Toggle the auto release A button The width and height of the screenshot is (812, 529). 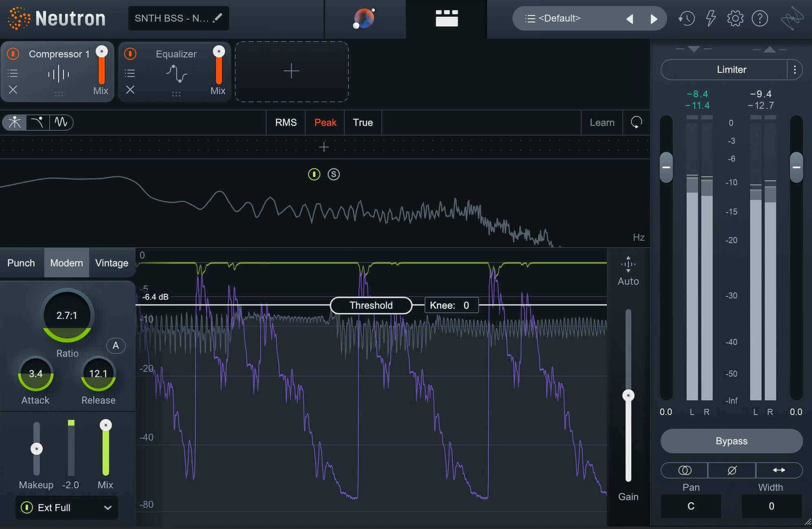pos(116,346)
